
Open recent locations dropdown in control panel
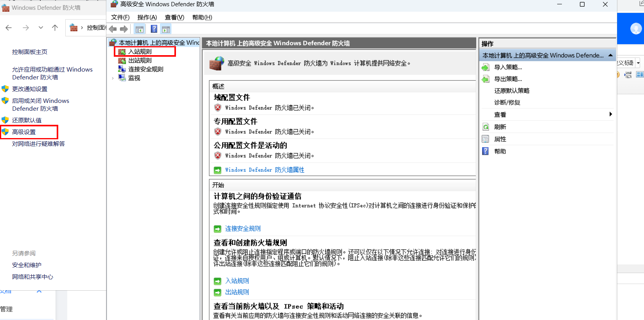[41, 27]
